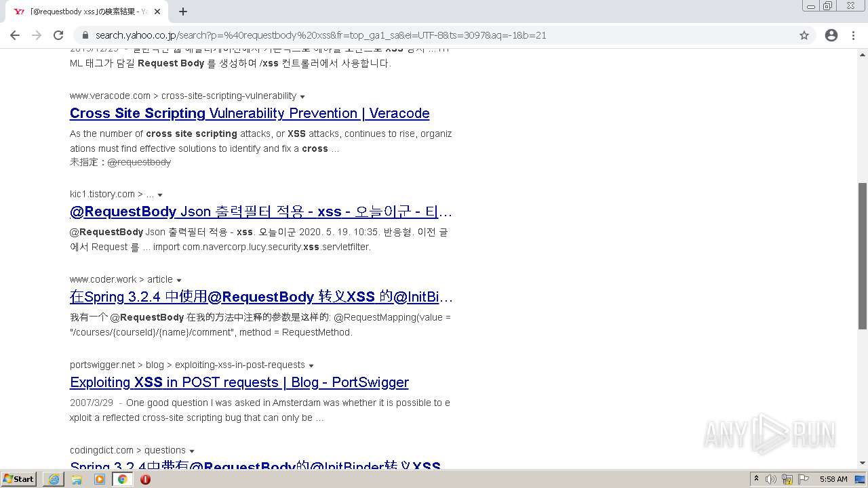Open the media player taskbar icon
The image size is (868, 488).
point(100,479)
